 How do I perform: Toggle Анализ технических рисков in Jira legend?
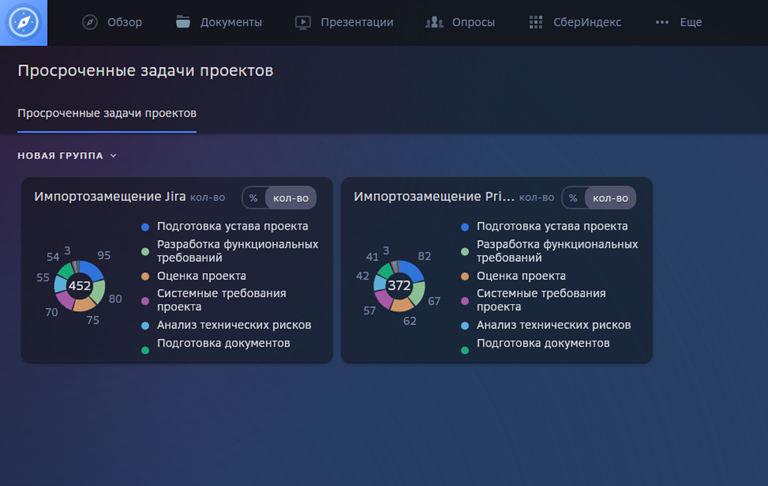234,325
